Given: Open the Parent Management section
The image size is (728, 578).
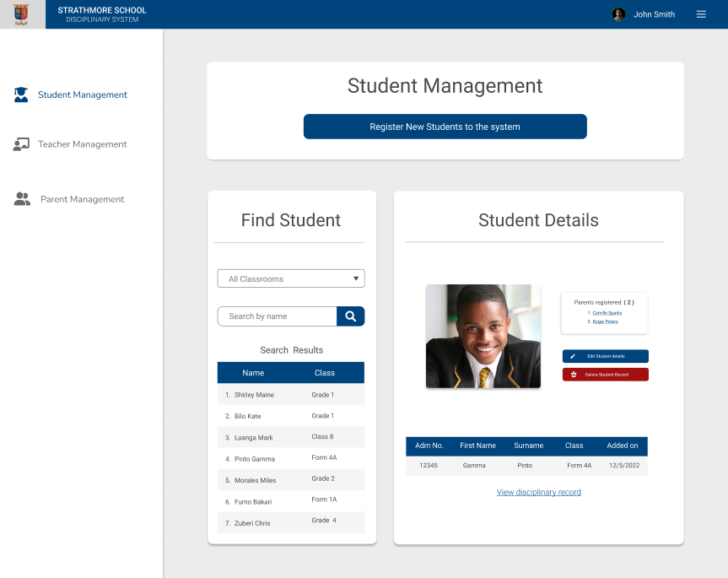Looking at the screenshot, I should point(81,199).
